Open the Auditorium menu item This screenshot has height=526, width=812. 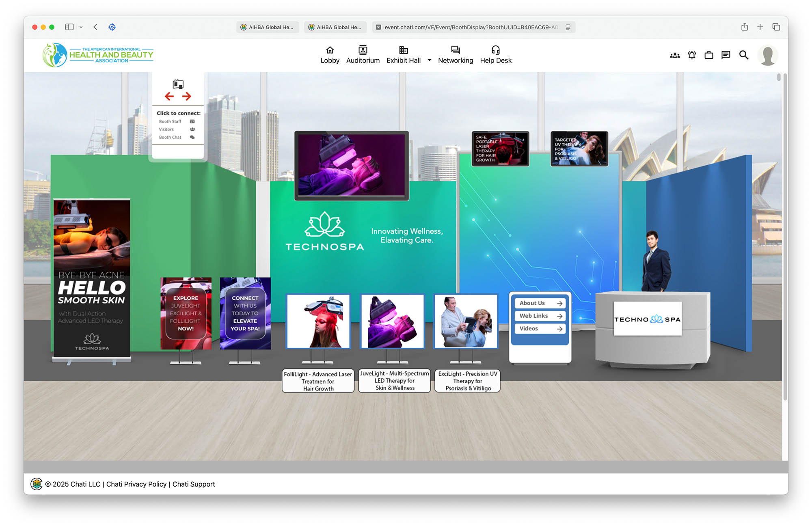point(363,55)
